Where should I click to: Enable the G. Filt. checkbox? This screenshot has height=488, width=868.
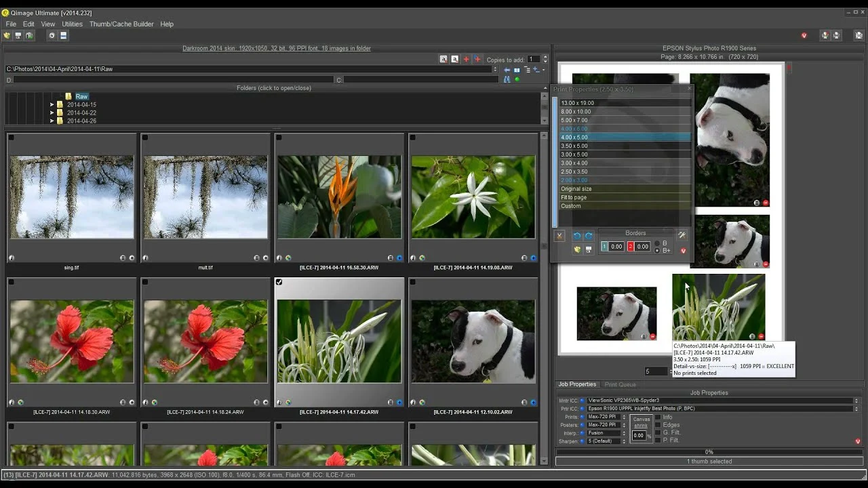pyautogui.click(x=658, y=432)
